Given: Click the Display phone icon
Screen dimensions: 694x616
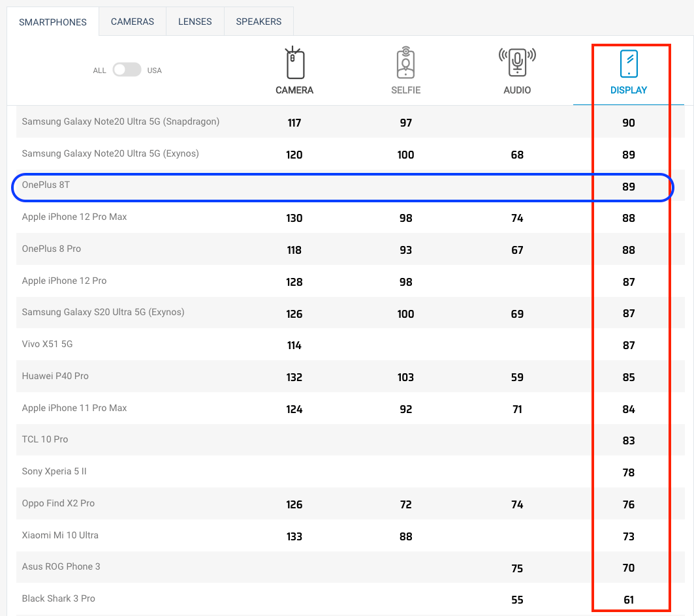Looking at the screenshot, I should point(629,64).
